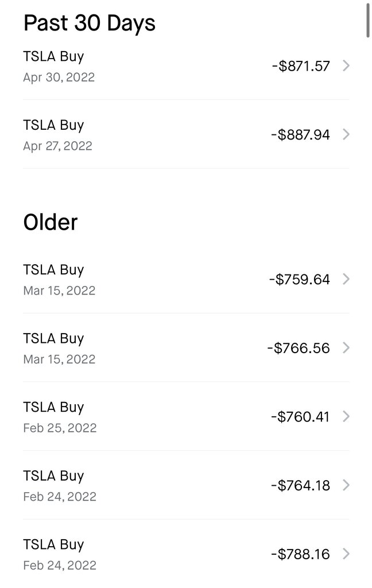372x588 pixels.
Task: Select the Older section heading
Action: pyautogui.click(x=51, y=222)
